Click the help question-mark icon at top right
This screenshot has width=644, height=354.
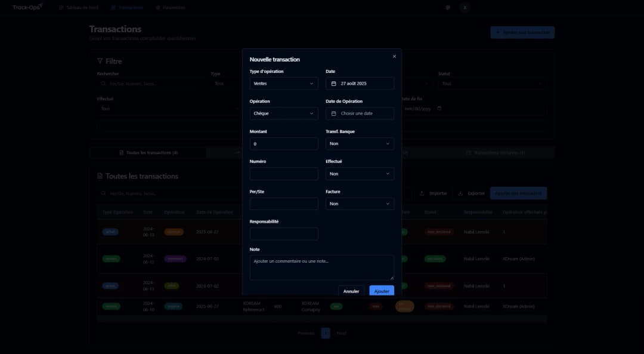pyautogui.click(x=448, y=7)
